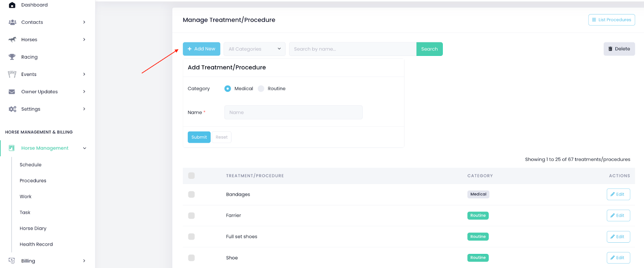Click the Contacts people icon
The width and height of the screenshot is (644, 268).
pos(12,23)
